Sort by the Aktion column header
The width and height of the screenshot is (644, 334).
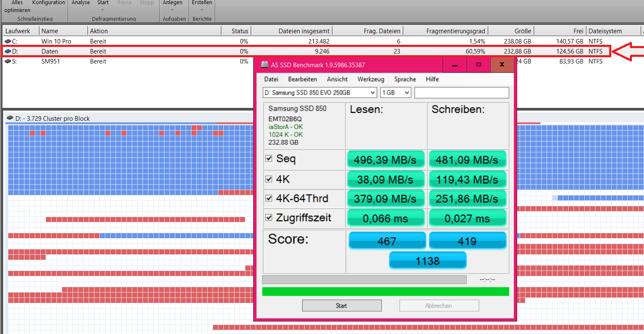pyautogui.click(x=154, y=31)
